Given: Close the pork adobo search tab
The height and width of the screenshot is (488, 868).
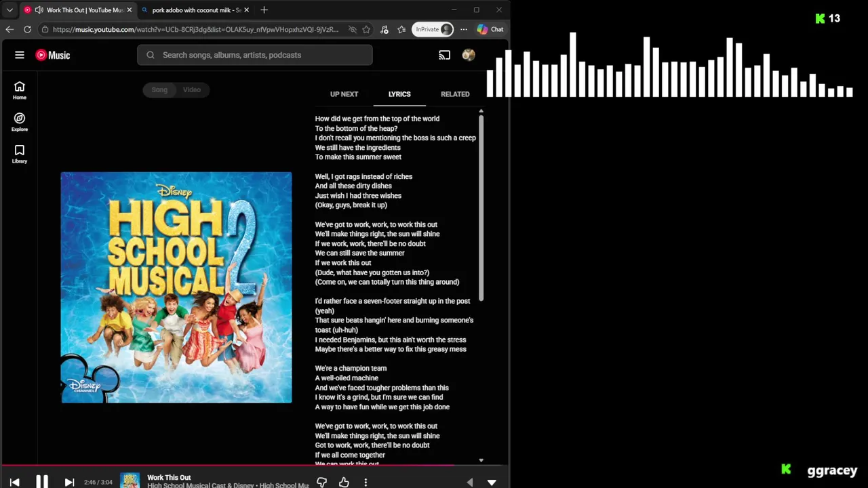Looking at the screenshot, I should point(246,10).
